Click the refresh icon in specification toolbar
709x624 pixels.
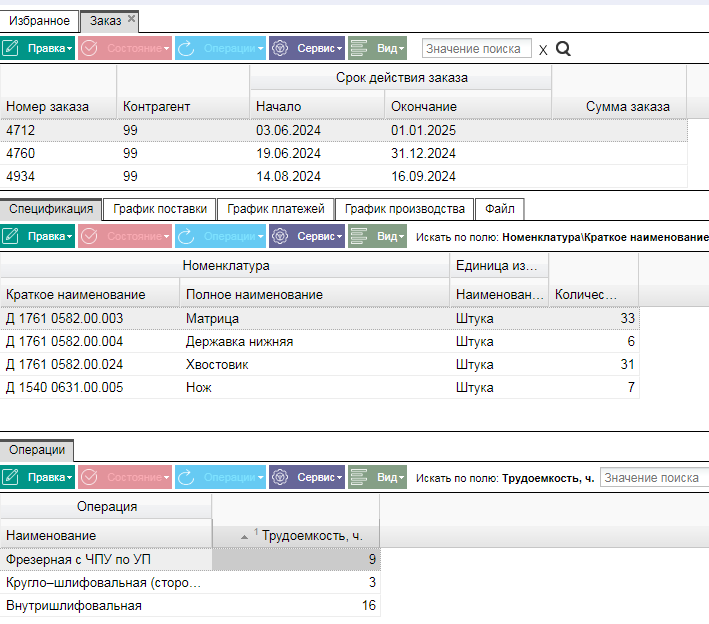pyautogui.click(x=186, y=236)
